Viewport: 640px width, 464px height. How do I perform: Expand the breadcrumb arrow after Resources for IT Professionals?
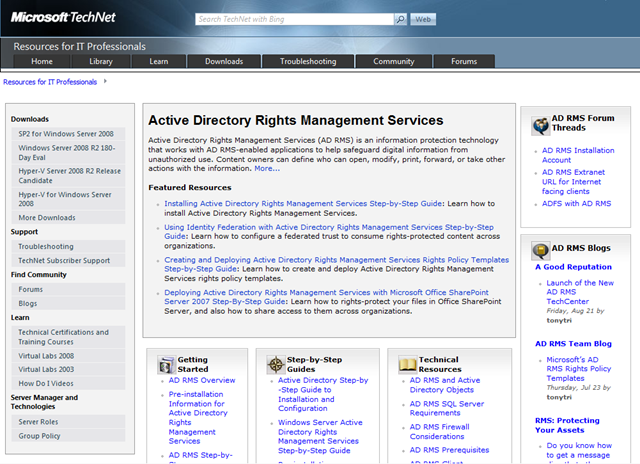click(x=105, y=81)
